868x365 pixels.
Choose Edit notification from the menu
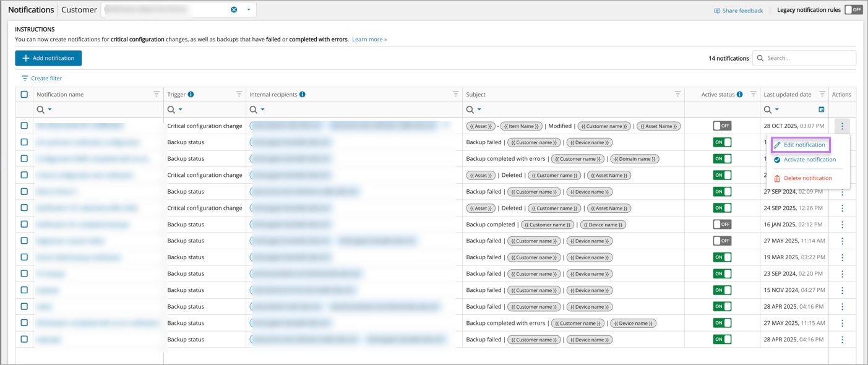(804, 145)
